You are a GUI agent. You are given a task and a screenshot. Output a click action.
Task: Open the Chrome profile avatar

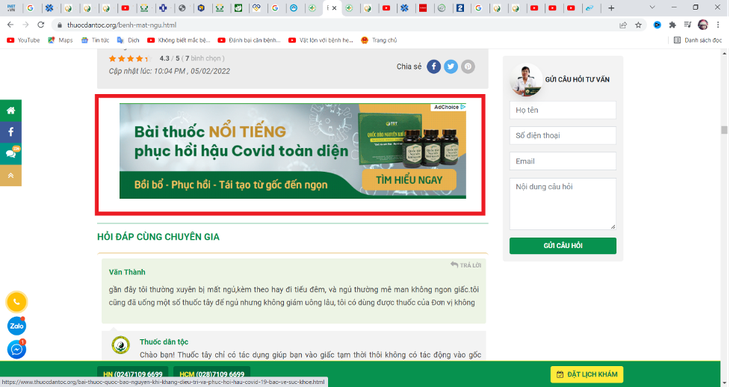[703, 25]
